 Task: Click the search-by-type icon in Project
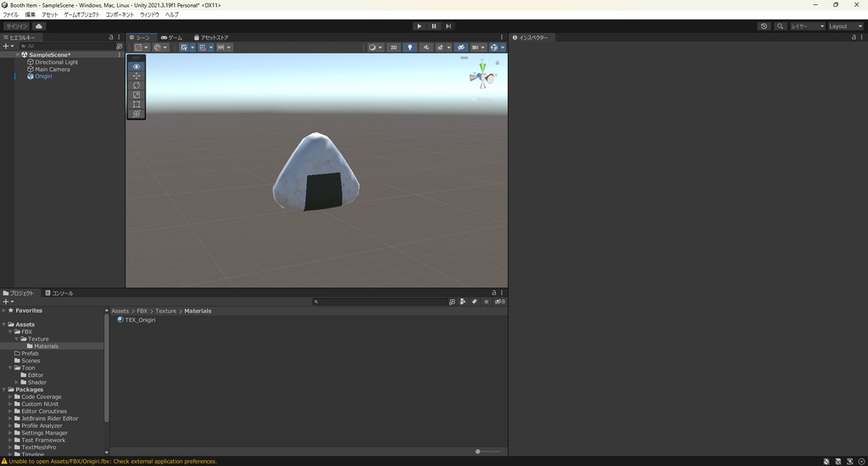463,302
